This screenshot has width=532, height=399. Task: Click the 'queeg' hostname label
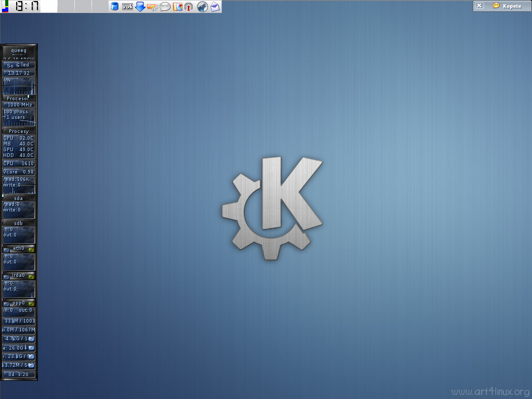click(x=19, y=50)
